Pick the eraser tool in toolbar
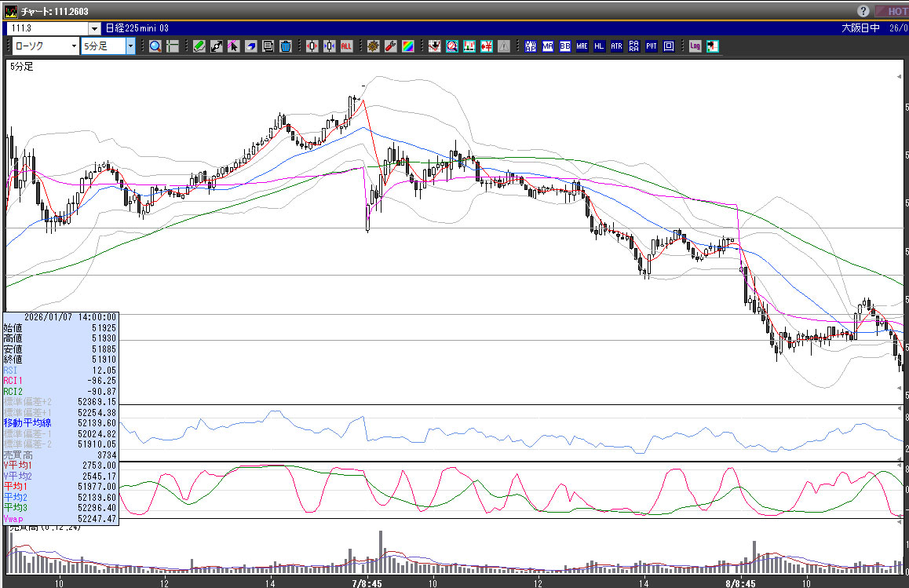Viewport: 909px width, 588px height. (x=251, y=46)
